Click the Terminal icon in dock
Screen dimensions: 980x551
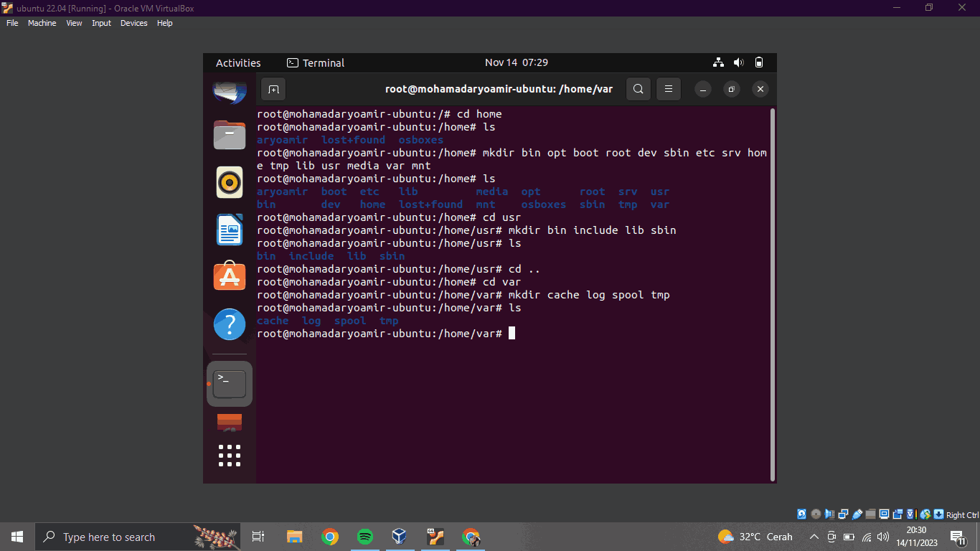pyautogui.click(x=230, y=384)
